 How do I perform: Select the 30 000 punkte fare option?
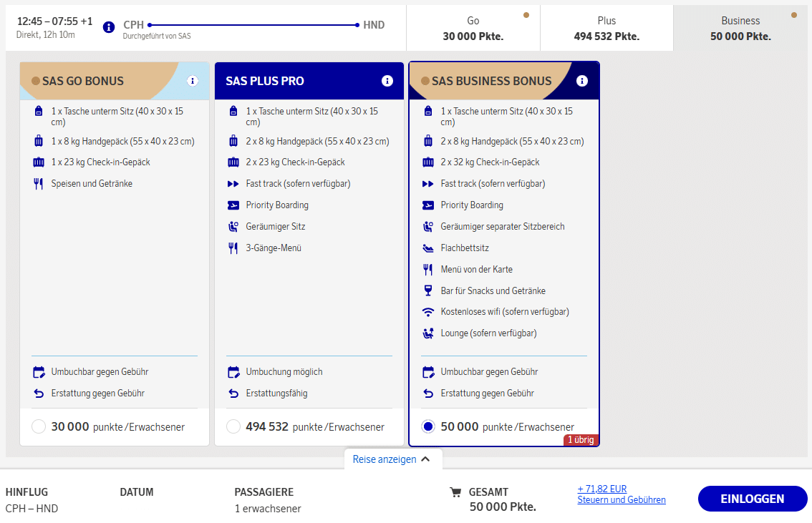pos(39,426)
